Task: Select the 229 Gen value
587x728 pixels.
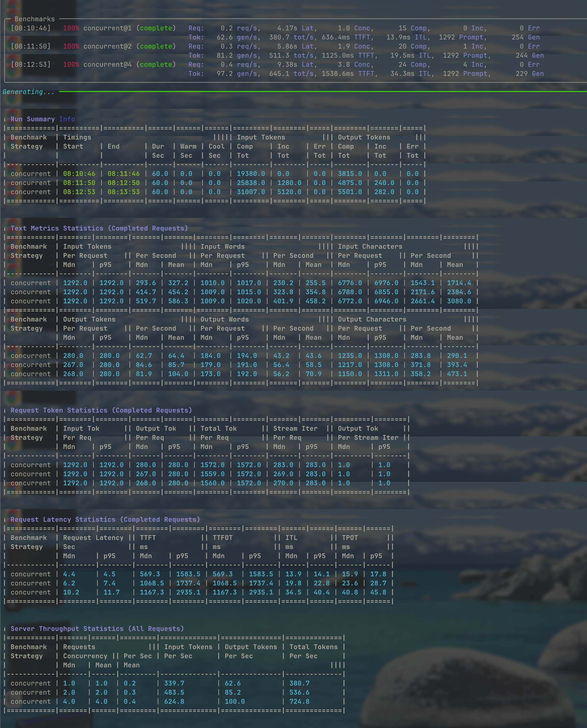Action: pyautogui.click(x=529, y=74)
